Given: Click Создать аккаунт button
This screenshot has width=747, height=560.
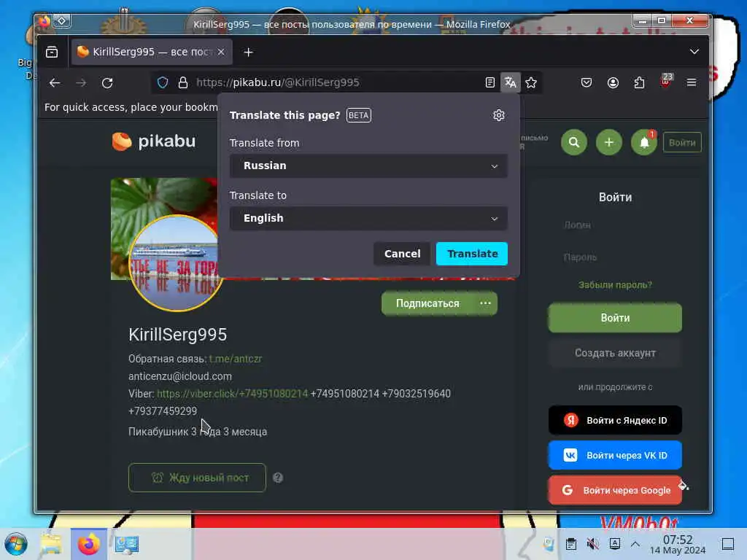Looking at the screenshot, I should 615,353.
